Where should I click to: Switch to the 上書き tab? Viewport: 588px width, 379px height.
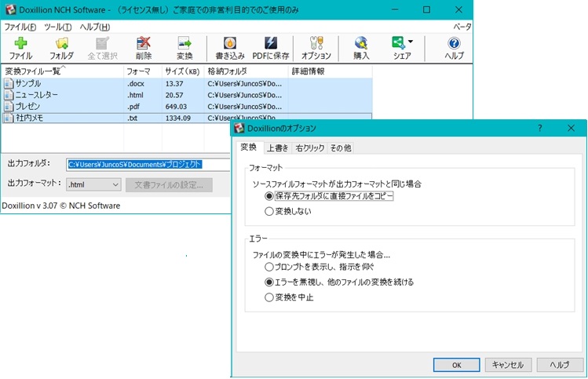[277, 148]
